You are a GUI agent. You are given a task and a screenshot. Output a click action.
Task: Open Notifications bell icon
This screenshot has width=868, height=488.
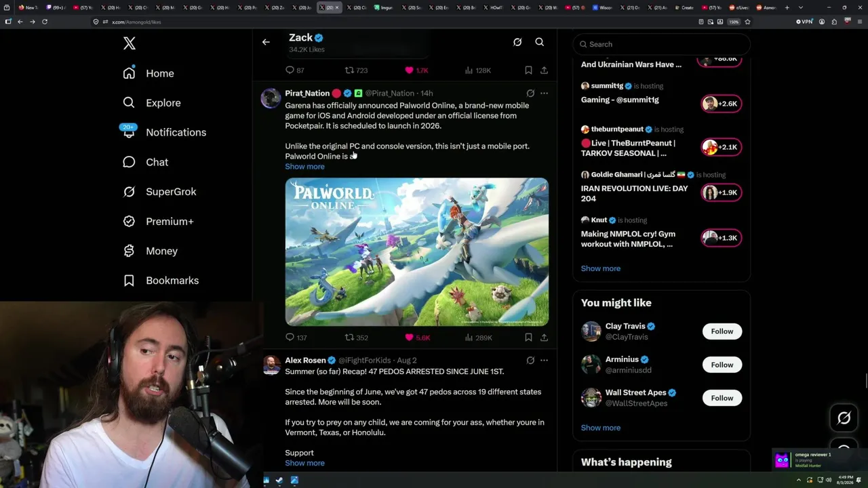pyautogui.click(x=129, y=131)
